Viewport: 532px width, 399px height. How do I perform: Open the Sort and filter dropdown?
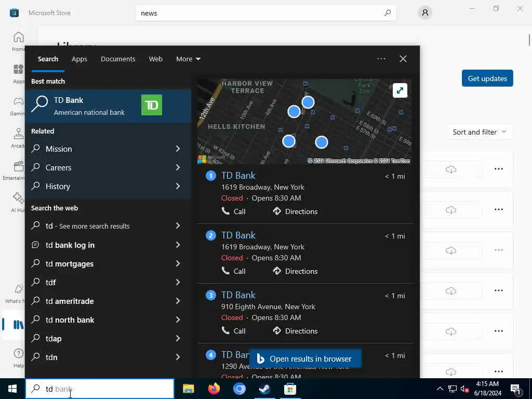[x=480, y=132]
